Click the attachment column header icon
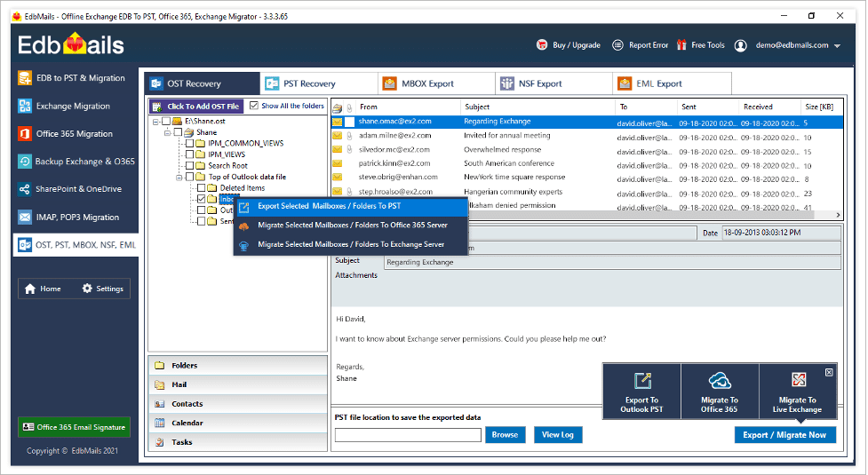 click(x=350, y=107)
